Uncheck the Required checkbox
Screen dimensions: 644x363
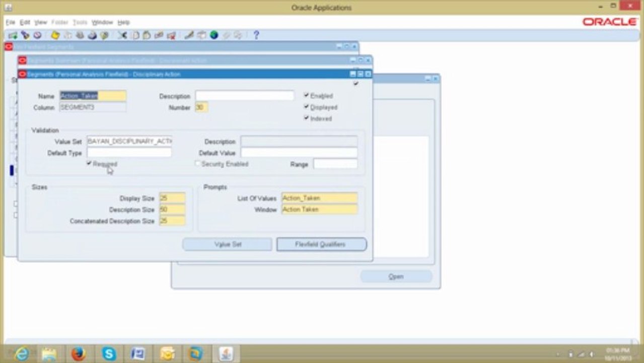[x=89, y=163]
